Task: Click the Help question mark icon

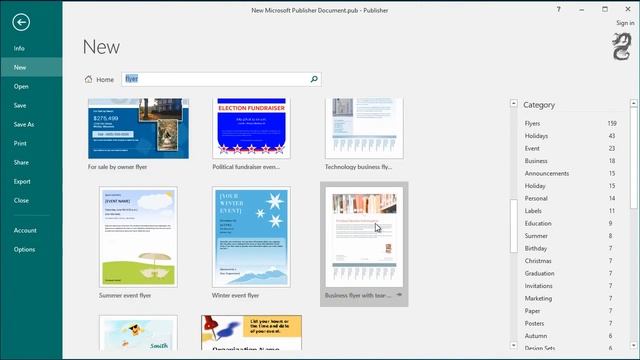Action: [x=558, y=9]
